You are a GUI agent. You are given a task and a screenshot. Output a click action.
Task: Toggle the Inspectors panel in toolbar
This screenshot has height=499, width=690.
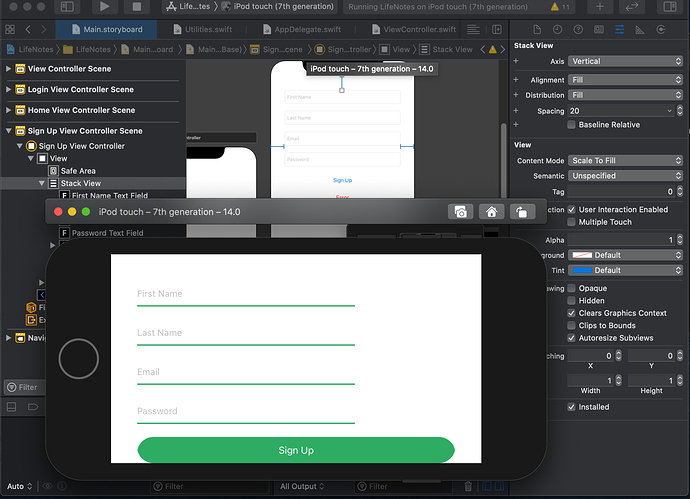tap(670, 7)
